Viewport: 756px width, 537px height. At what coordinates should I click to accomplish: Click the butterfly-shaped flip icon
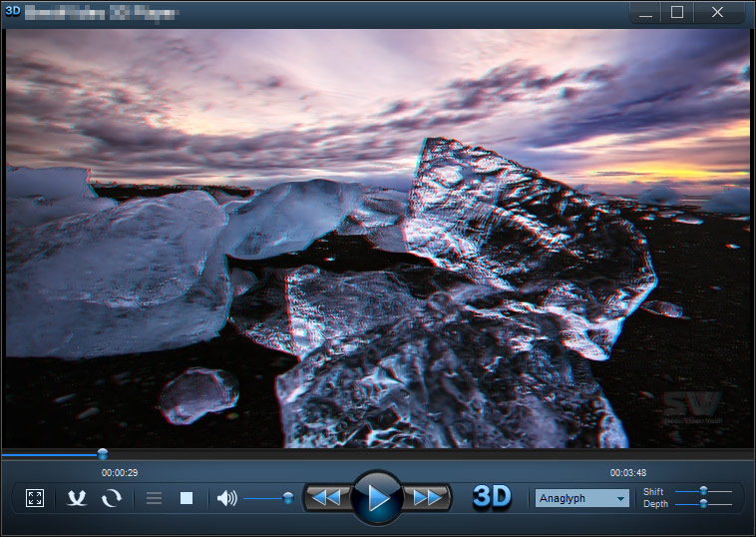pyautogui.click(x=77, y=498)
